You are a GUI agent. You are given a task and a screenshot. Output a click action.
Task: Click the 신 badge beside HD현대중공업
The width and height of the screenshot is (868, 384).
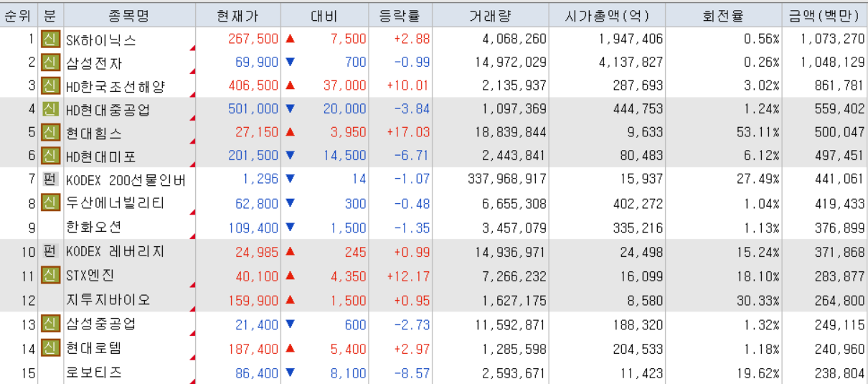tap(49, 110)
